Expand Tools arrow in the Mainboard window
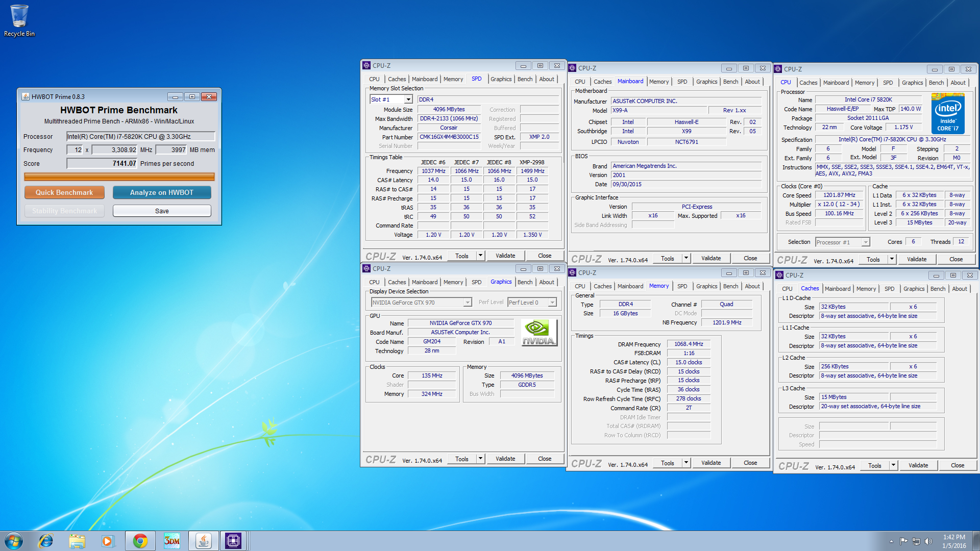980x551 pixels. point(686,258)
